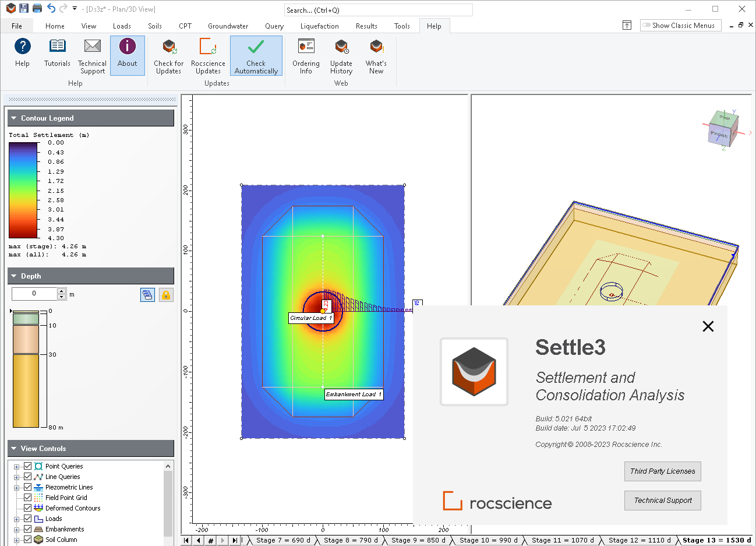
Task: Uncheck Point Queries visibility checkbox
Action: pos(27,466)
